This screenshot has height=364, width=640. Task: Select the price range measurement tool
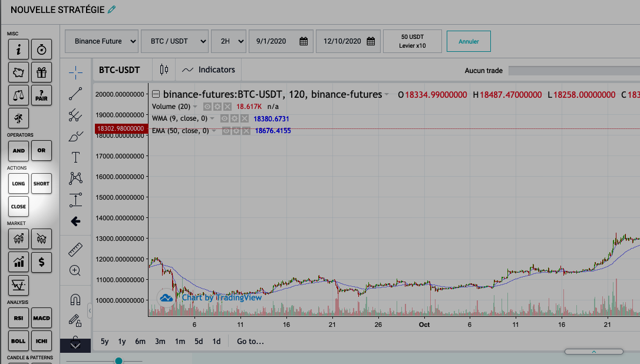click(75, 200)
